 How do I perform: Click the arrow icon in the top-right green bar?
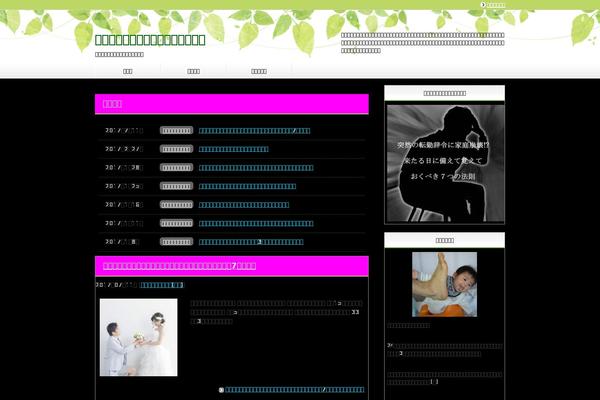pos(483,5)
